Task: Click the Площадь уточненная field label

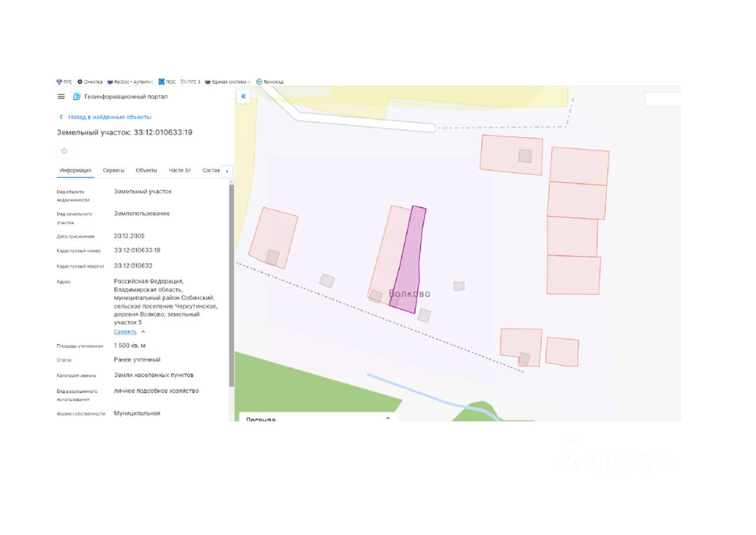Action: (80, 346)
